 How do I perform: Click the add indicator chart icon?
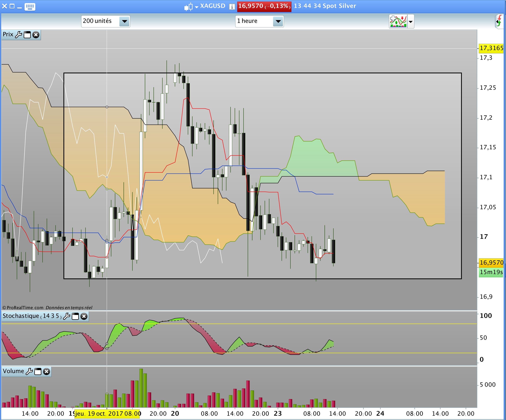(398, 21)
